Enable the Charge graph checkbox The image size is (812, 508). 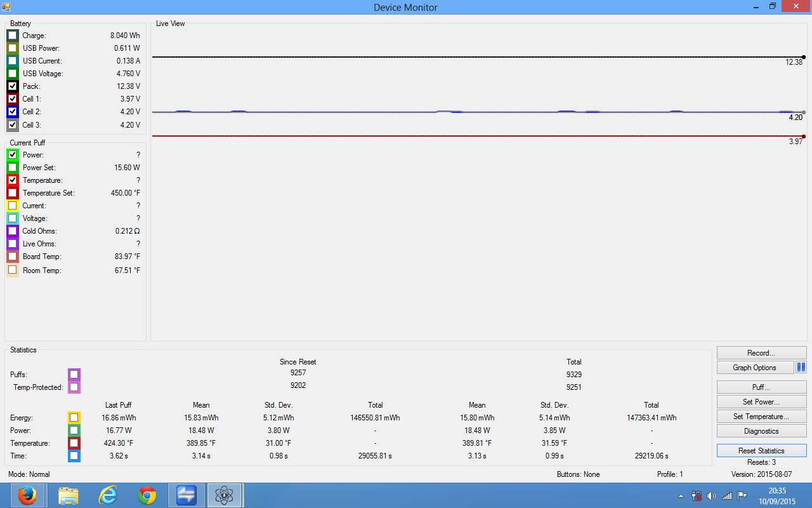click(x=13, y=36)
